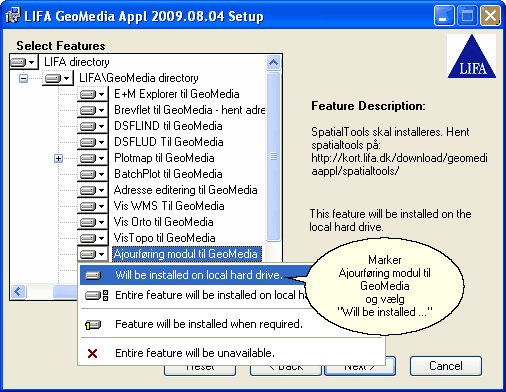Viewport: 506px width, 392px height.
Task: Minimize the LIFA GeoMedia Setup window
Action: [x=444, y=15]
